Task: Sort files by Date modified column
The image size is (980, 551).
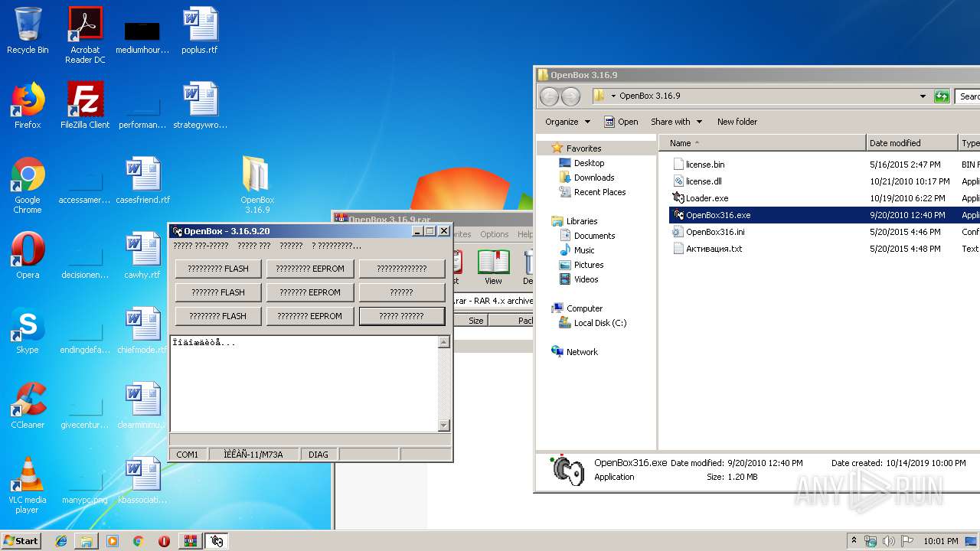Action: tap(912, 143)
